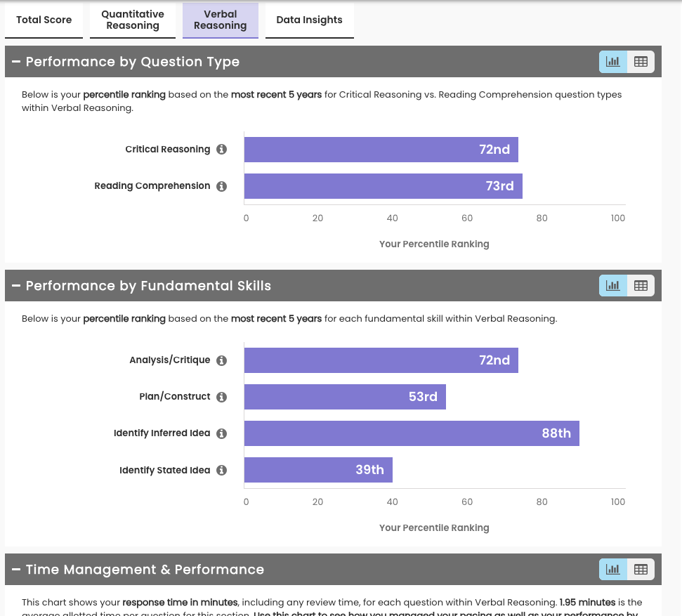The width and height of the screenshot is (682, 616).
Task: Select chart view for Question Type section
Action: point(613,62)
